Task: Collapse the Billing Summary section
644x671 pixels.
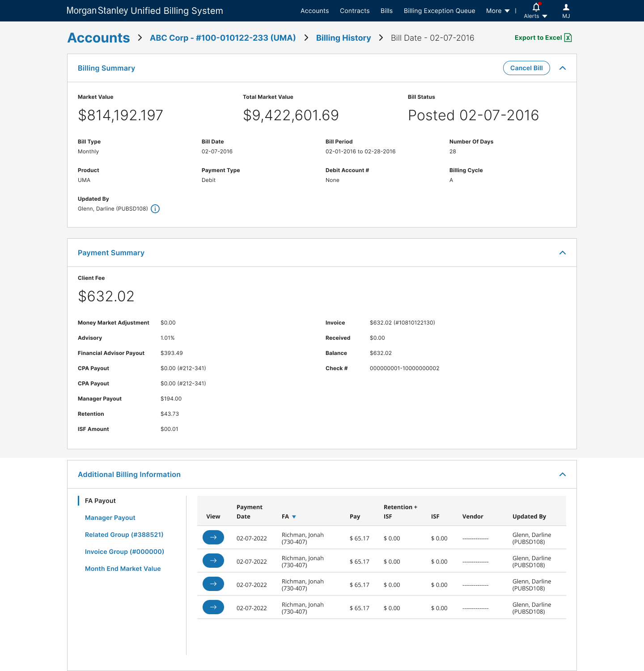Action: click(x=563, y=68)
